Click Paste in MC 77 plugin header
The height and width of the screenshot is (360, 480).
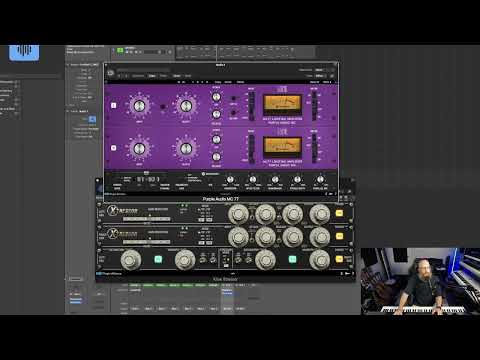[x=163, y=76]
